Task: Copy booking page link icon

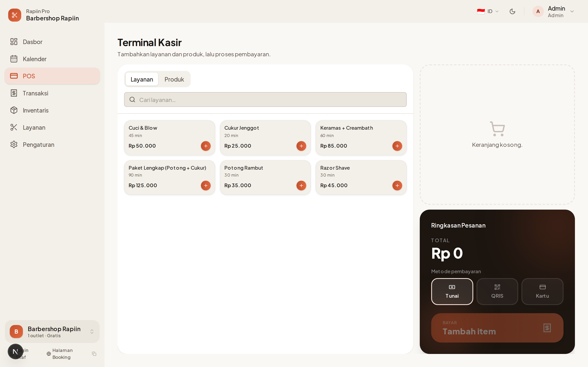Action: click(94, 354)
